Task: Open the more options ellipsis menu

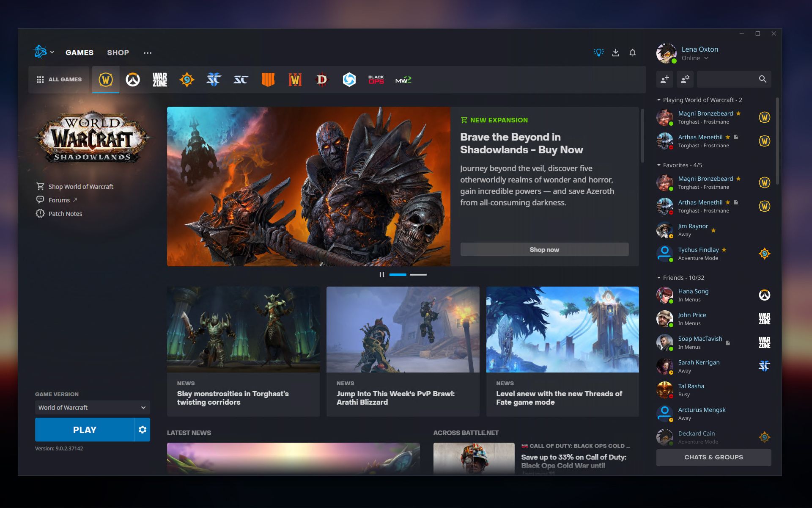Action: pyautogui.click(x=148, y=53)
